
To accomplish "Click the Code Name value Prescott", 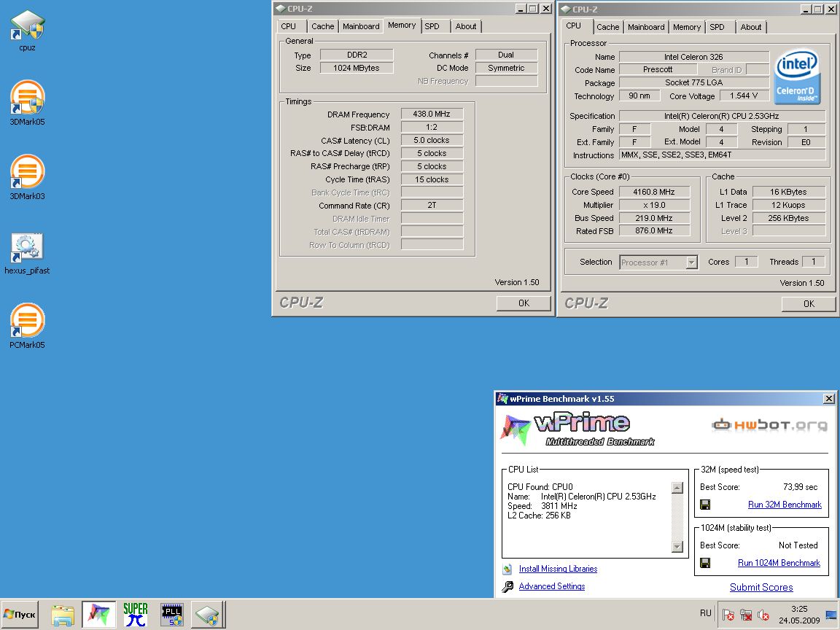I will (658, 70).
